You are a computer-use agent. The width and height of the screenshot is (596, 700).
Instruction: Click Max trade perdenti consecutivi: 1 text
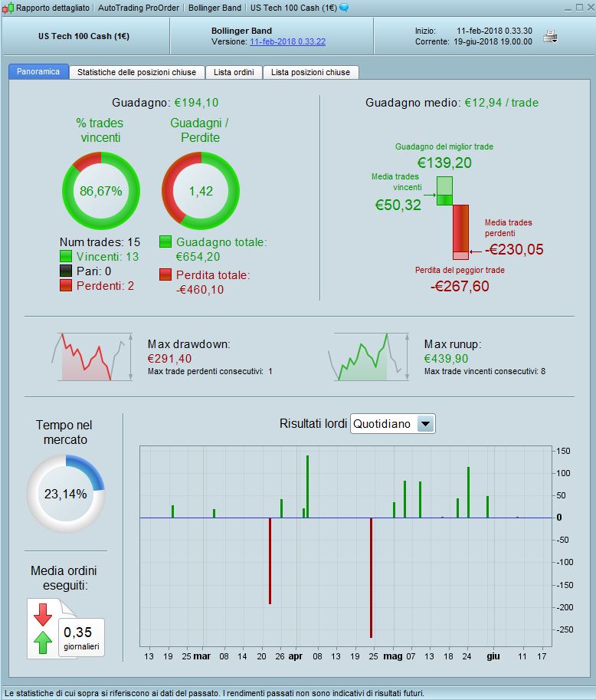point(210,371)
